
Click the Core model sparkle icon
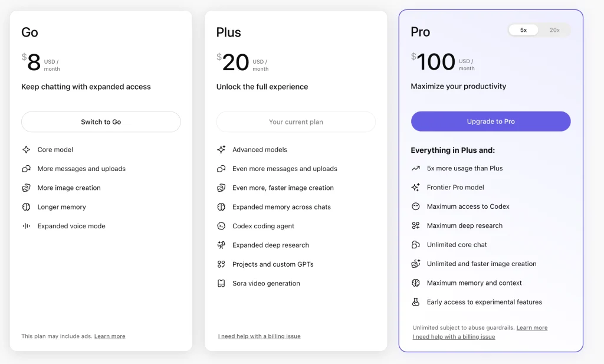(x=26, y=150)
